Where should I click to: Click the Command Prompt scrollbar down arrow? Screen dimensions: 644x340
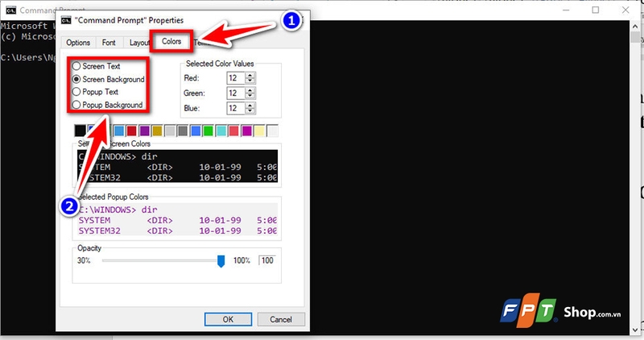point(635,330)
